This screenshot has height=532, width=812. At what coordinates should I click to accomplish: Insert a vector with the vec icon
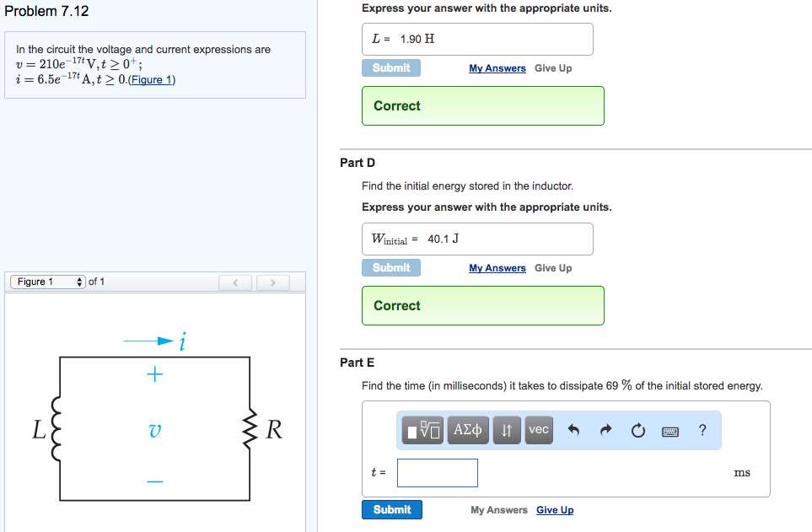pos(538,430)
